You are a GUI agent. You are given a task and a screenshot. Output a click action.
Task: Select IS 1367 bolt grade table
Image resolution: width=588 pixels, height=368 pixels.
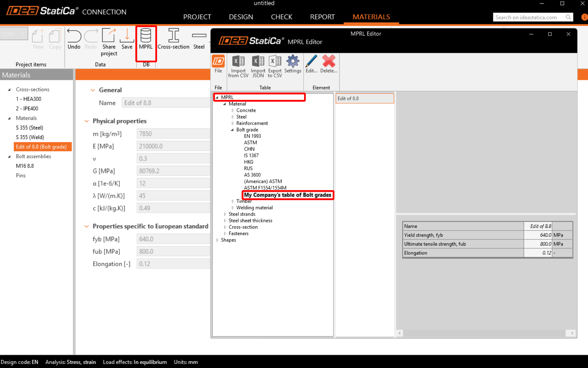click(251, 155)
